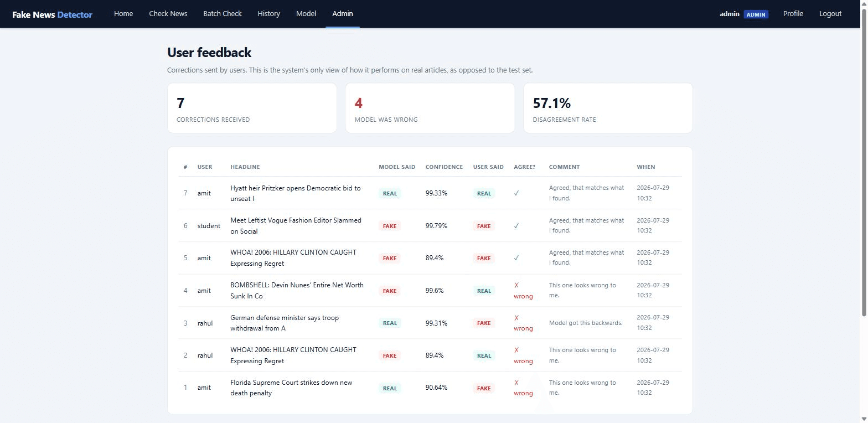868x423 pixels.
Task: Click the COMMENT column header
Action: click(564, 167)
